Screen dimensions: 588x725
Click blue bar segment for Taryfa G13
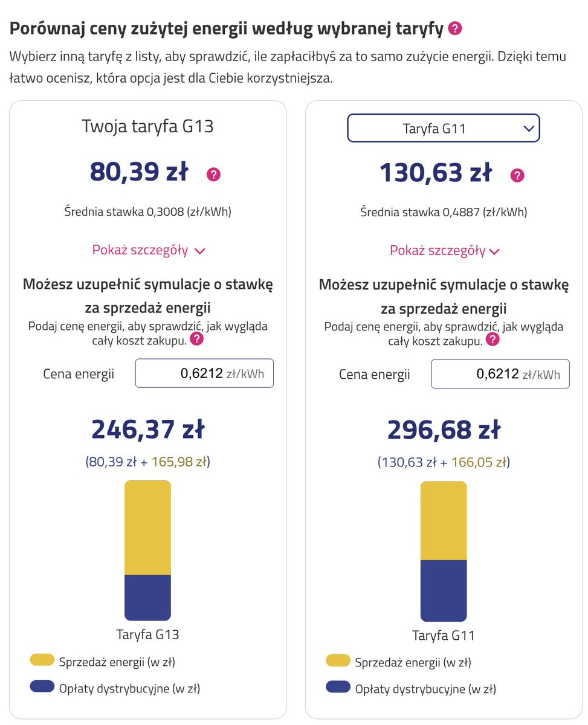tap(147, 598)
